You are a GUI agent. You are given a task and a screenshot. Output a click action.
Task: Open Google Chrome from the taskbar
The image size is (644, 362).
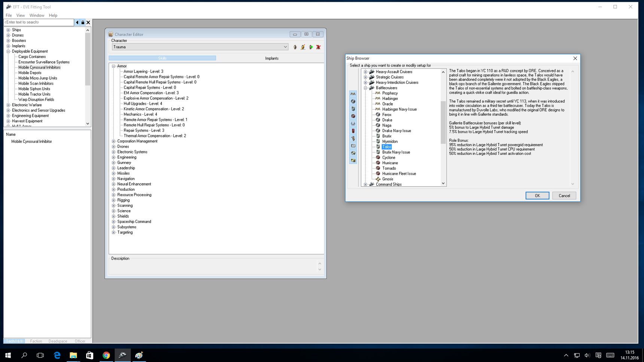pos(106,355)
